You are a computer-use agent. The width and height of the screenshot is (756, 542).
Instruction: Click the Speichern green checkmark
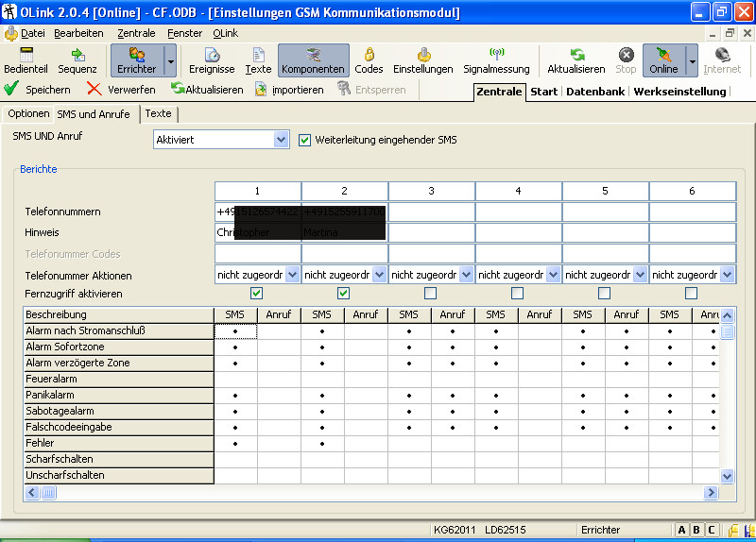13,89
